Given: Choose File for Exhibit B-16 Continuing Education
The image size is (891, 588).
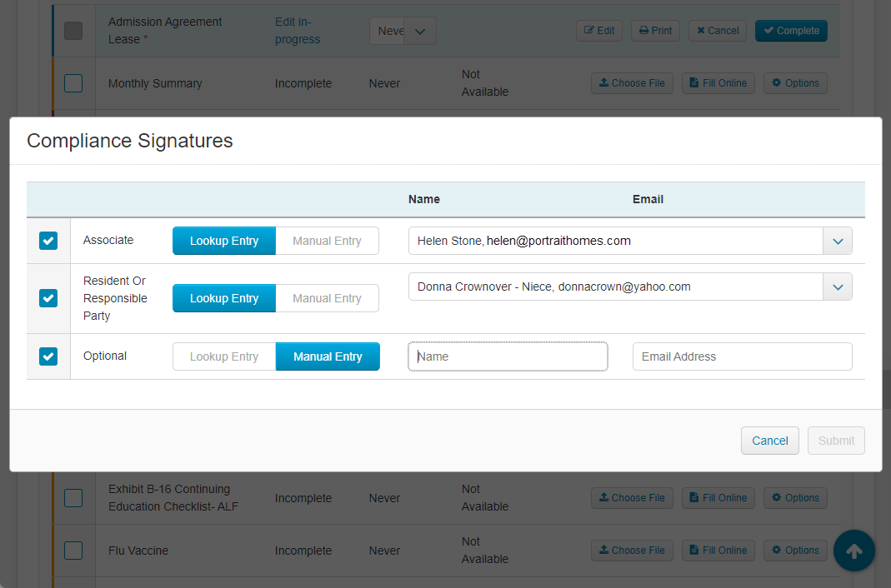Looking at the screenshot, I should pyautogui.click(x=632, y=498).
